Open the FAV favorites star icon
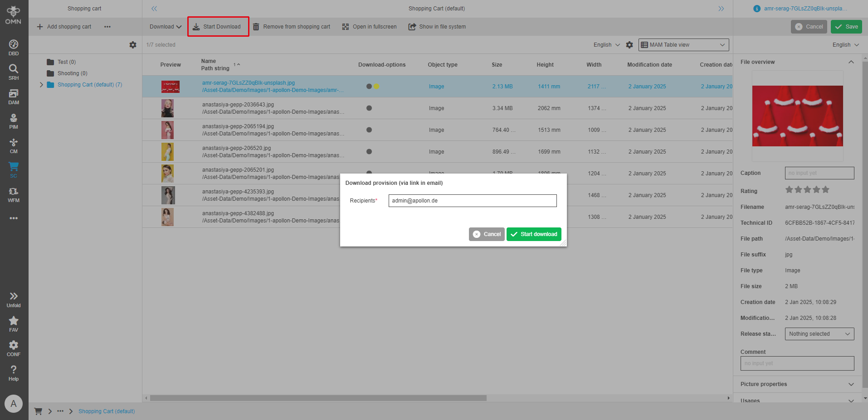Image resolution: width=868 pixels, height=420 pixels. point(14,324)
